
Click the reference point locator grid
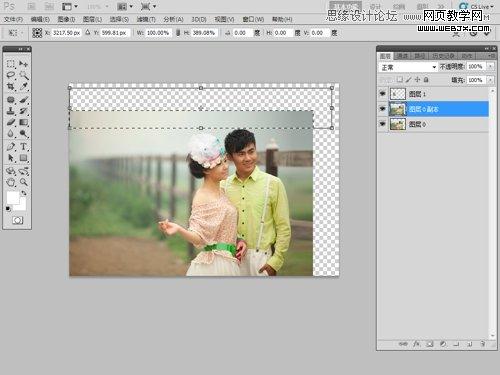pyautogui.click(x=37, y=33)
